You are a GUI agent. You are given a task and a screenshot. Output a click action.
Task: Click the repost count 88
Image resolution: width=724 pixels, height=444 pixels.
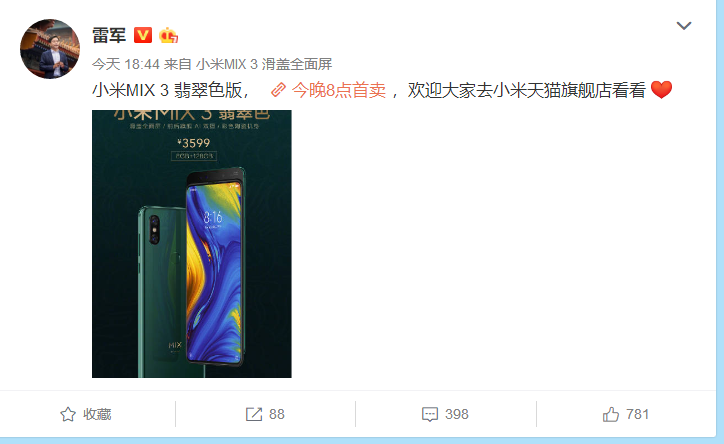click(277, 414)
